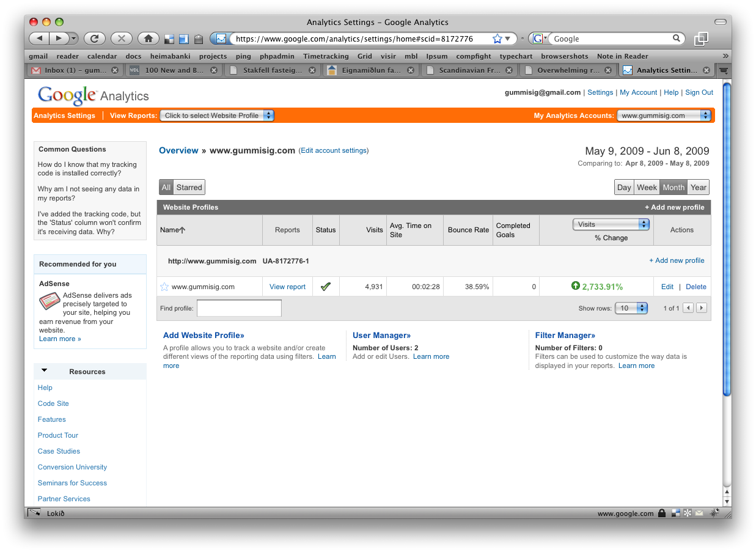Screen dimensions: 756x552
Task: Open Edit account settings link
Action: click(x=334, y=150)
